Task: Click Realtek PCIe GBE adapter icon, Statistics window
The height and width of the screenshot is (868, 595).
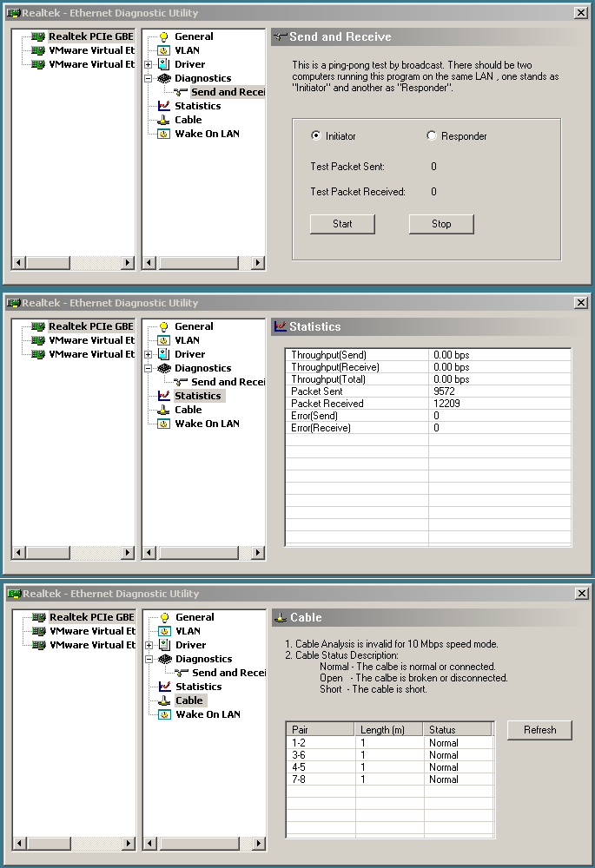Action: 37,326
